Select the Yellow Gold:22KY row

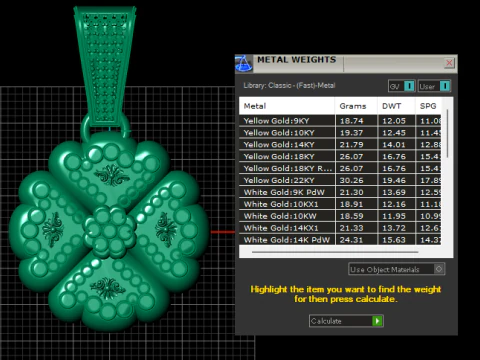click(340, 180)
